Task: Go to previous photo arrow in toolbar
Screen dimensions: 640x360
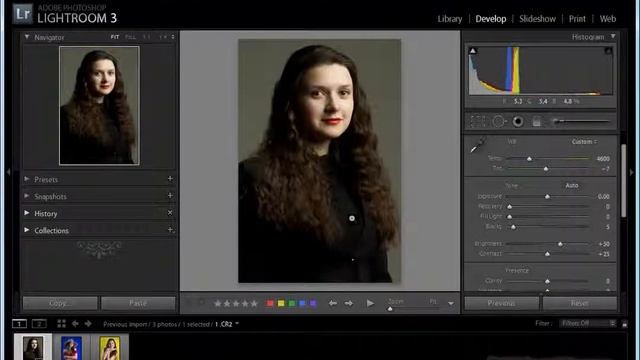Action: click(333, 303)
